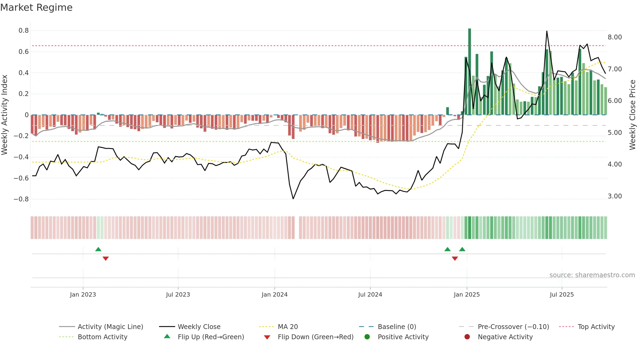Click the pale green heatmap cells near February 2023

[100, 228]
